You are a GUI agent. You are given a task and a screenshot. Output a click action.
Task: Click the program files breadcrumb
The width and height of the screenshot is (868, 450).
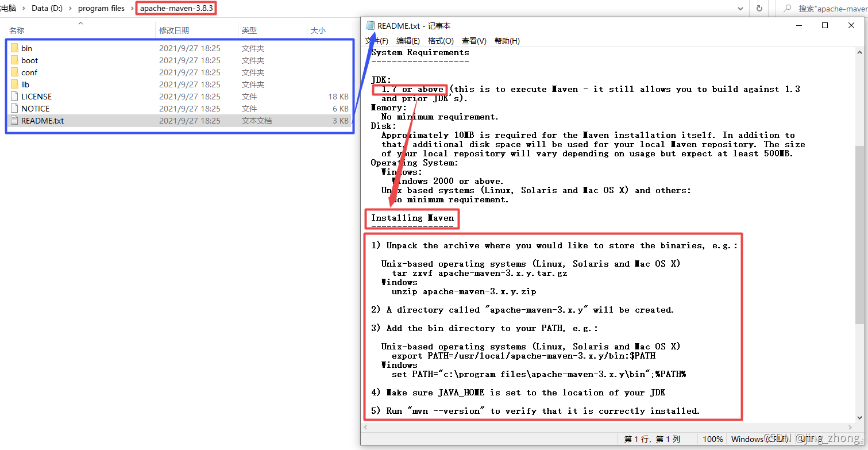(x=101, y=9)
